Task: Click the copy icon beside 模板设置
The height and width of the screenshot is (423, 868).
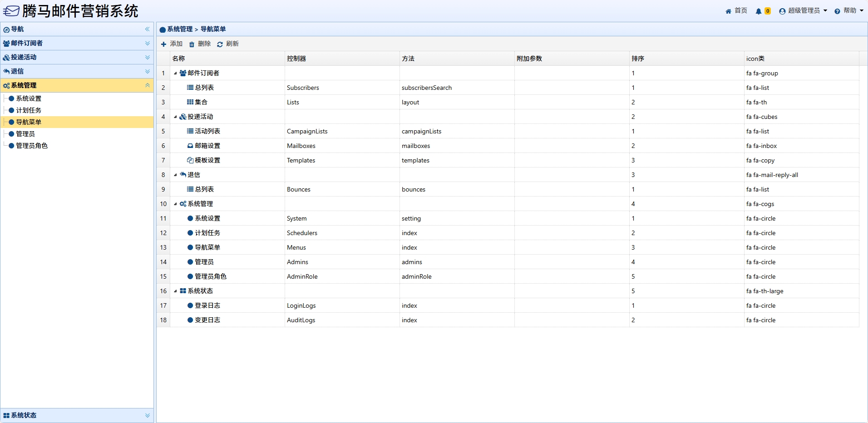Action: point(190,161)
